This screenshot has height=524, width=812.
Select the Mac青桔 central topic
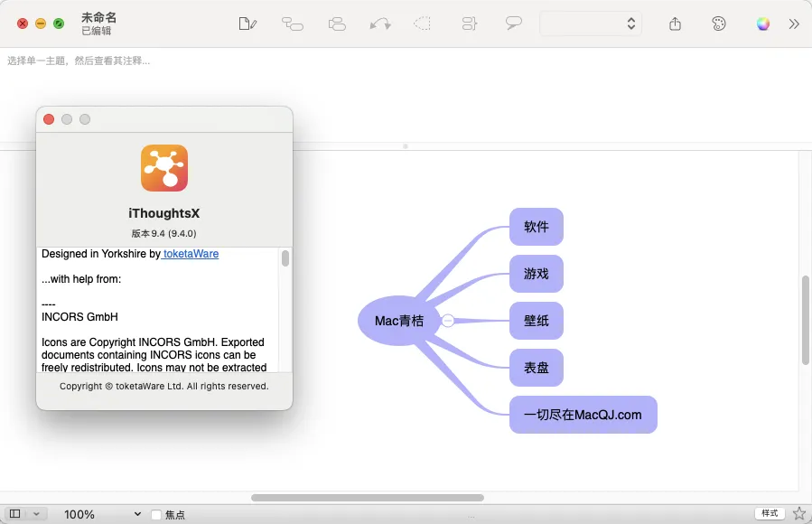click(x=399, y=321)
